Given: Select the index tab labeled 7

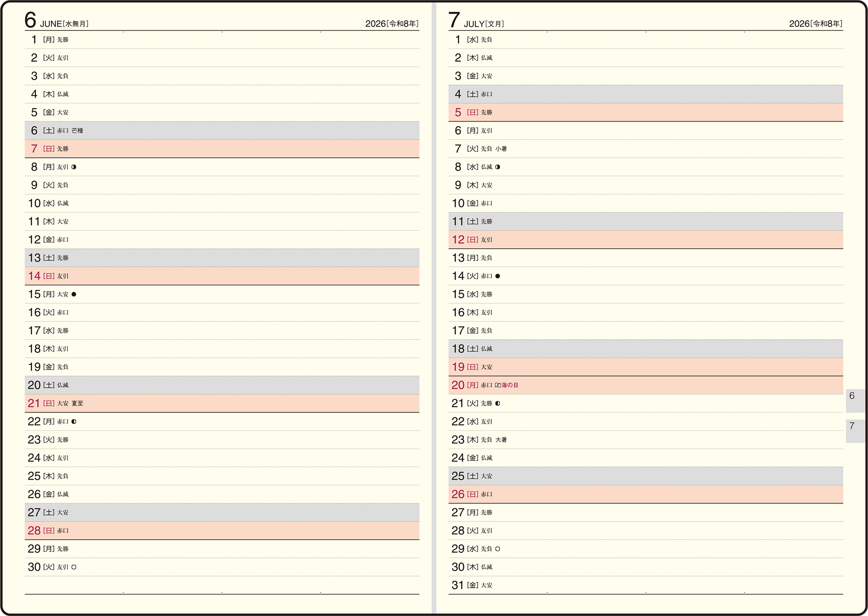Looking at the screenshot, I should click(855, 431).
